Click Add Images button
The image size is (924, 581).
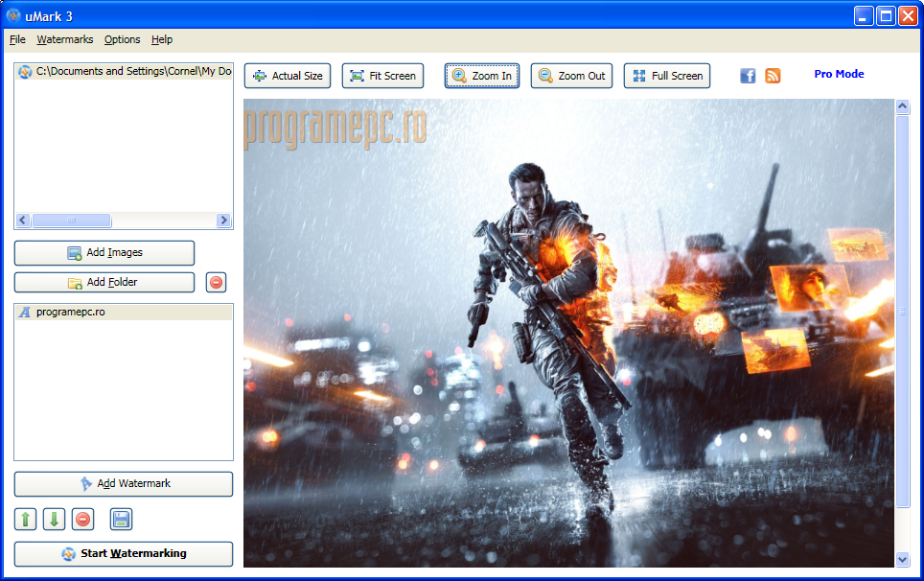[104, 253]
